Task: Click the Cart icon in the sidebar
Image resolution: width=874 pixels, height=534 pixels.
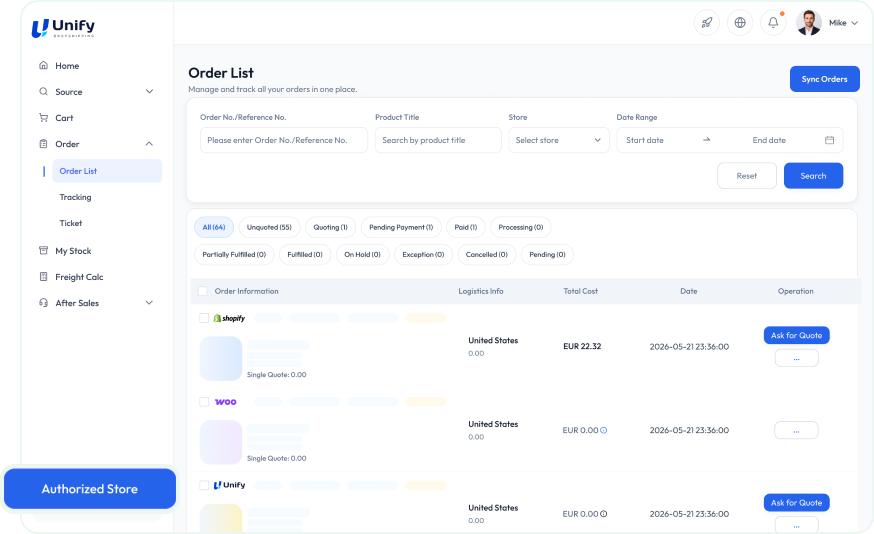Action: (43, 118)
